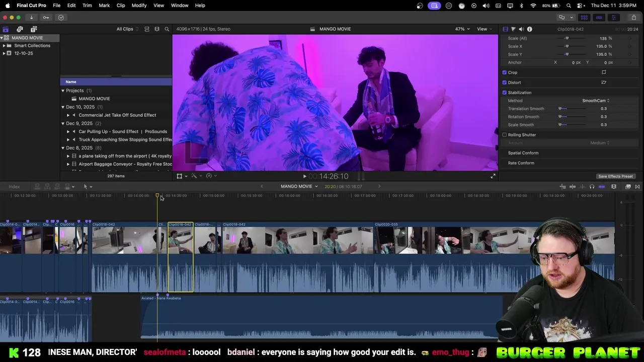Open the Video inspector tab icon
Screen dimensions: 644x362
[506, 29]
